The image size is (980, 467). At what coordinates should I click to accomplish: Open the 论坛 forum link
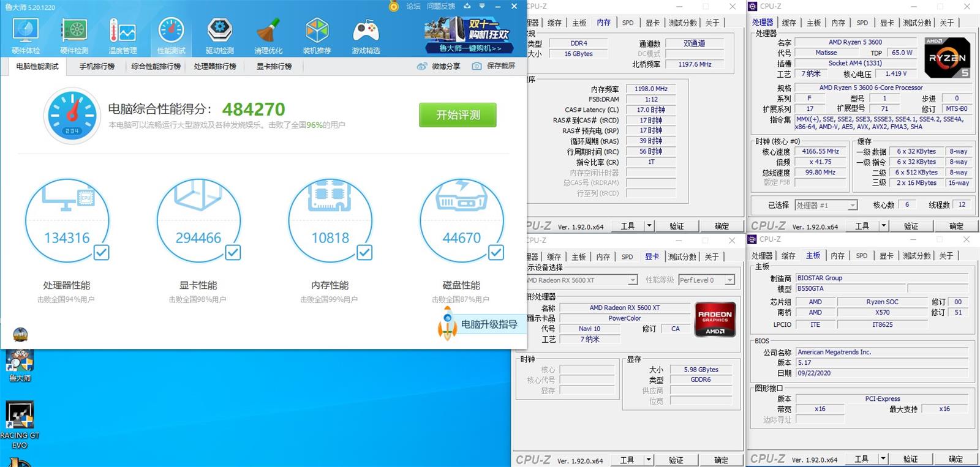click(413, 6)
